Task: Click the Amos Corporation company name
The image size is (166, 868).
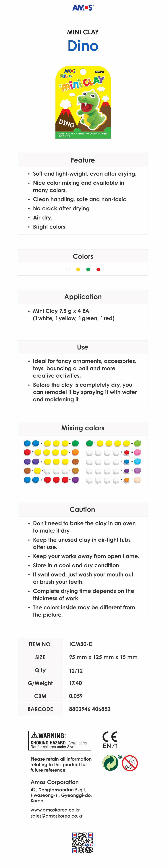Action: pos(54,782)
